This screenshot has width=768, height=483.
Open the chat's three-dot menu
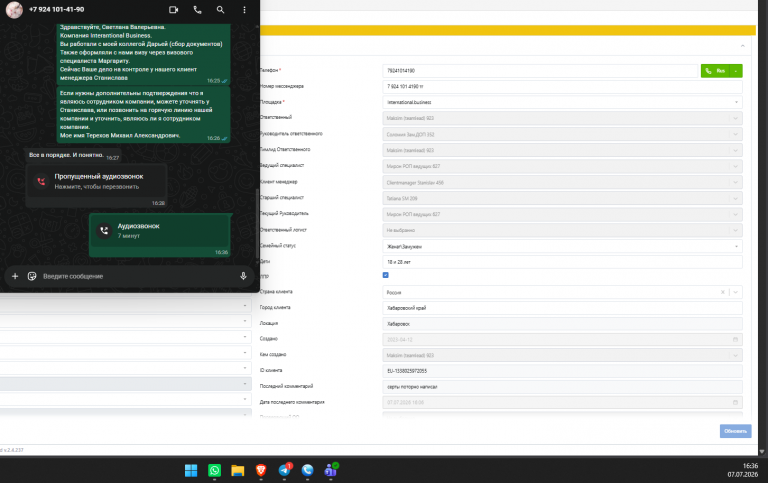click(x=244, y=9)
